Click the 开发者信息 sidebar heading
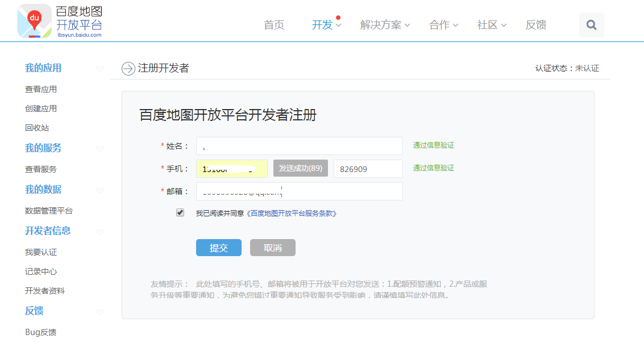644x343 pixels. click(x=48, y=231)
